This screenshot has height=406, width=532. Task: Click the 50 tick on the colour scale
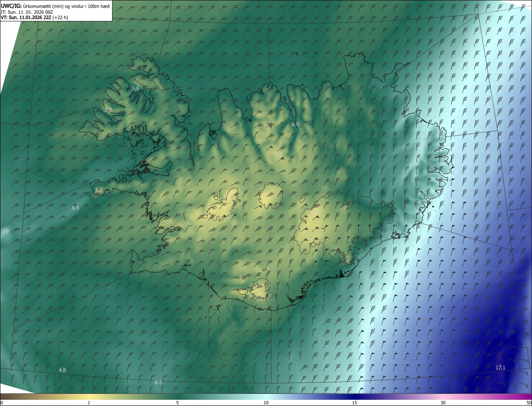coord(529,403)
